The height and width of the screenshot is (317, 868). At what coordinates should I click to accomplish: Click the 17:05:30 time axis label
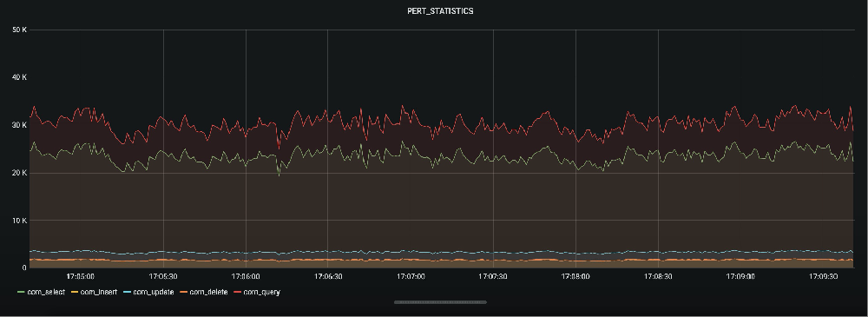pos(163,276)
